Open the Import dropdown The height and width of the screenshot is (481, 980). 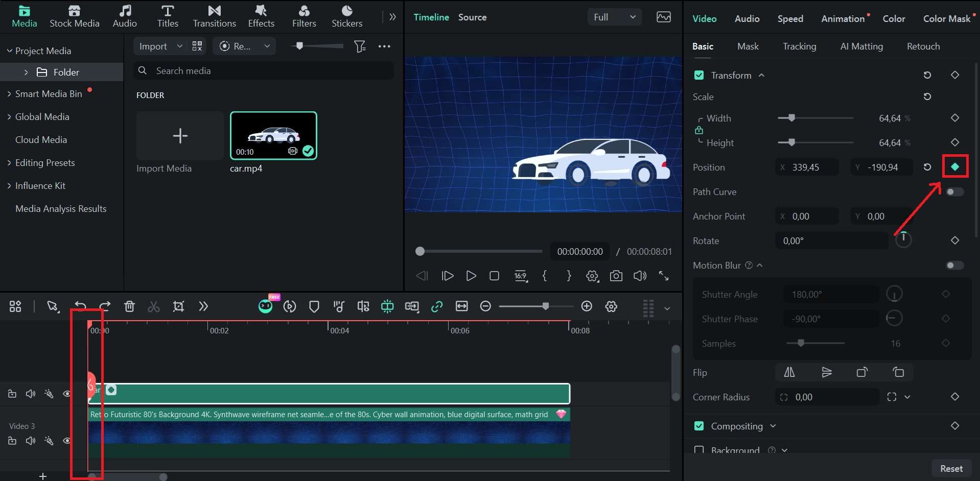pos(160,46)
